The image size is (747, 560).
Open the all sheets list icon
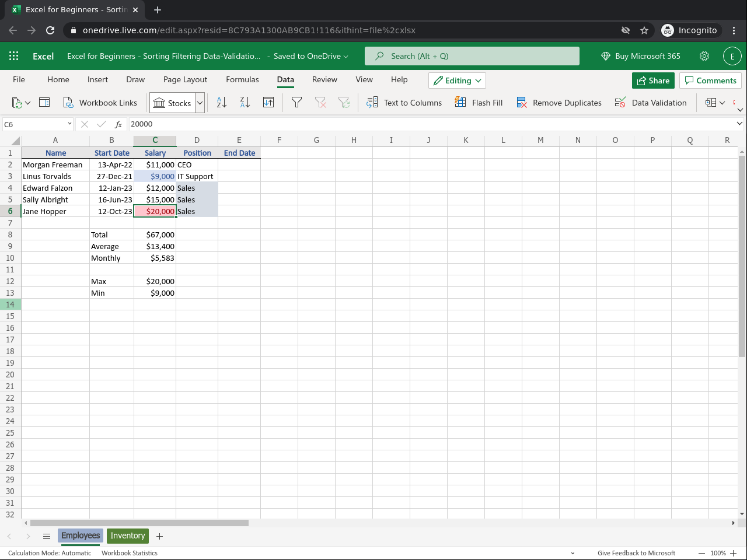coord(47,536)
